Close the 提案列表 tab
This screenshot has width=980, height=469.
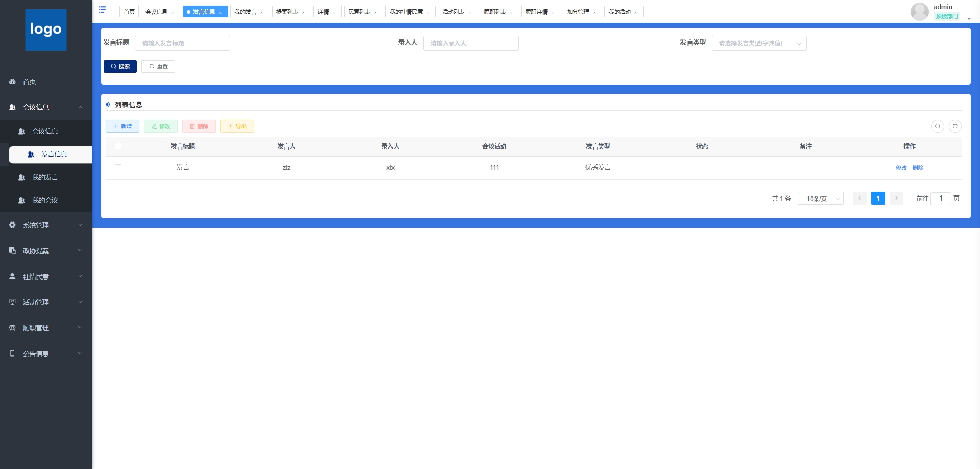coord(304,12)
